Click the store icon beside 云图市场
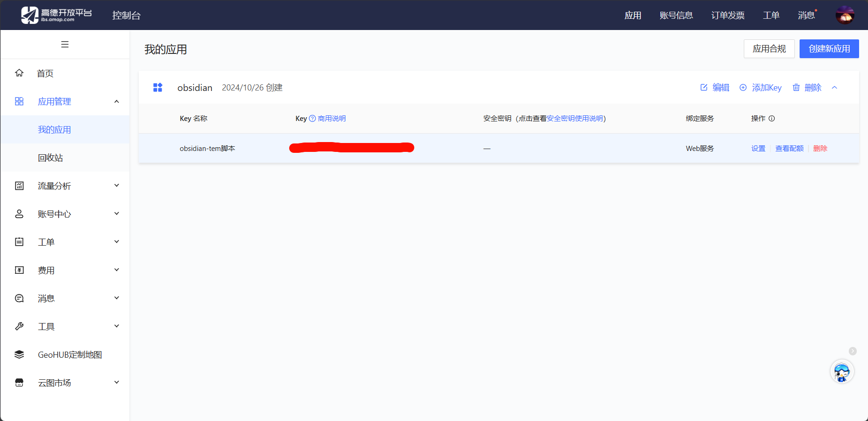Image resolution: width=868 pixels, height=421 pixels. coord(19,383)
